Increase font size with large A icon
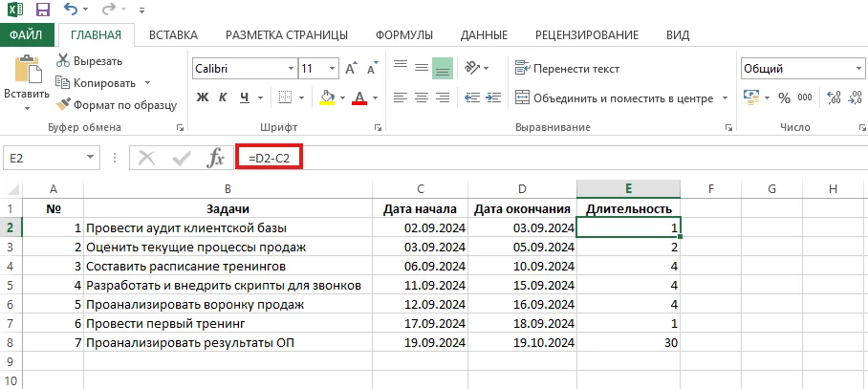This screenshot has height=389, width=868. [351, 68]
